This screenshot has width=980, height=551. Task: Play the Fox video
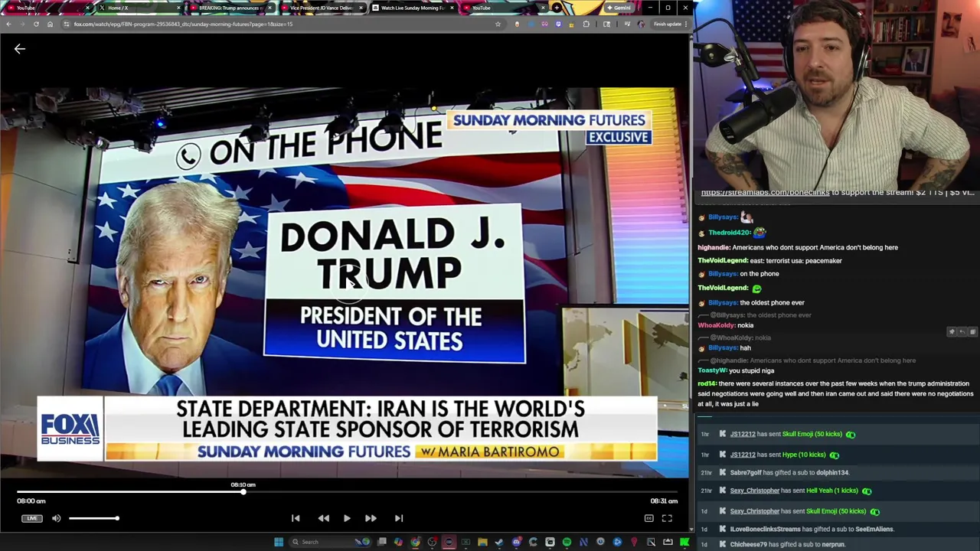click(347, 518)
